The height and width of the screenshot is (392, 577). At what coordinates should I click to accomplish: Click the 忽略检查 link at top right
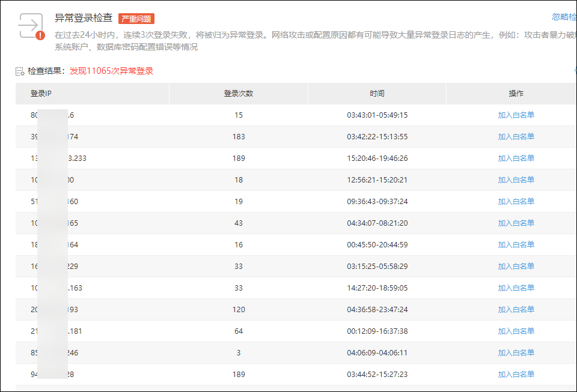pos(564,17)
